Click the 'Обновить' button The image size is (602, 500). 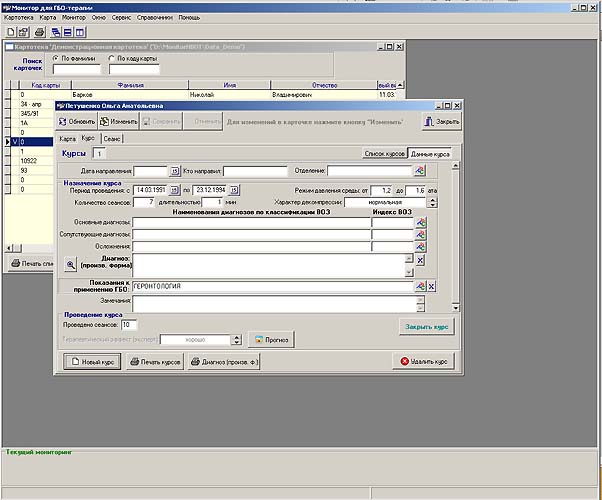[77, 122]
